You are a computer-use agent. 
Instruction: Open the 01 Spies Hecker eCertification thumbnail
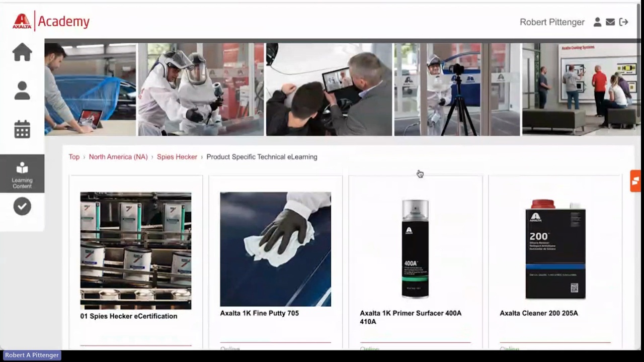[x=136, y=250]
